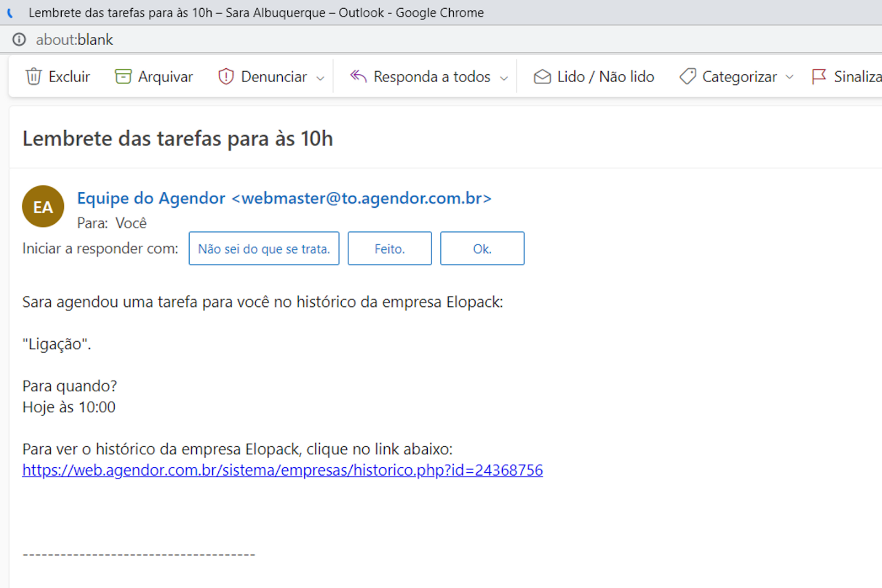Image resolution: width=882 pixels, height=588 pixels.
Task: Expand the Responda a todos dropdown arrow
Action: click(504, 78)
